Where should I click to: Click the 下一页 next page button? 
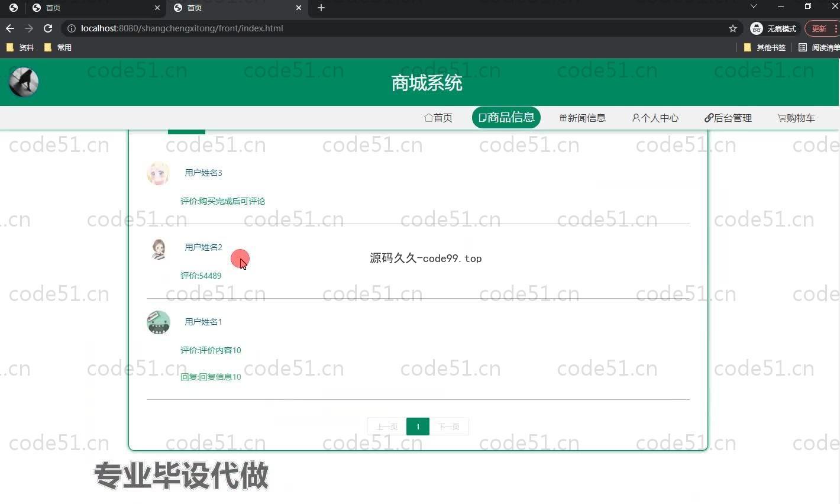click(449, 427)
